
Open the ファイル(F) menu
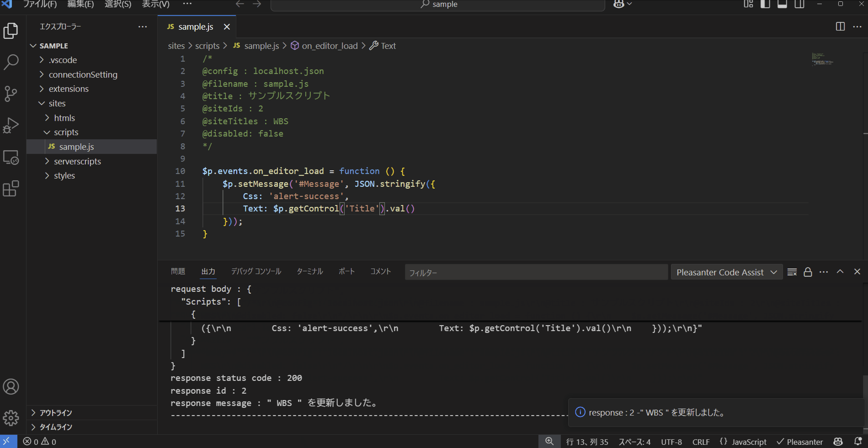point(40,4)
